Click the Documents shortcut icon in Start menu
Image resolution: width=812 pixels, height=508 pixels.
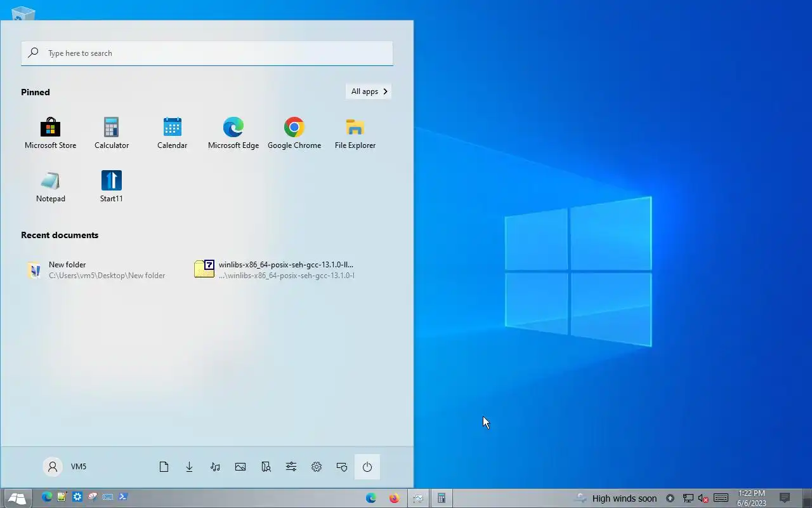(164, 467)
